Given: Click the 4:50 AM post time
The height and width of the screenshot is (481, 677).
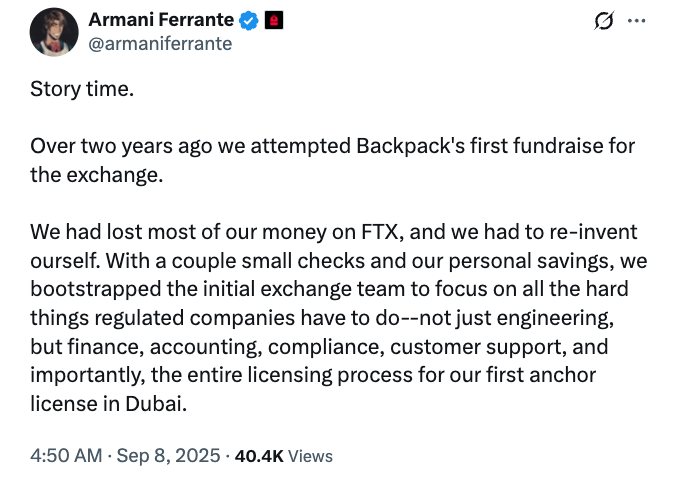Looking at the screenshot, I should (66, 456).
